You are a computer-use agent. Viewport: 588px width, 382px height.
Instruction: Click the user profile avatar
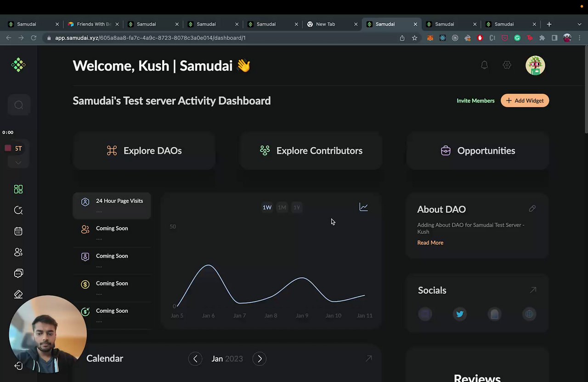pyautogui.click(x=535, y=65)
